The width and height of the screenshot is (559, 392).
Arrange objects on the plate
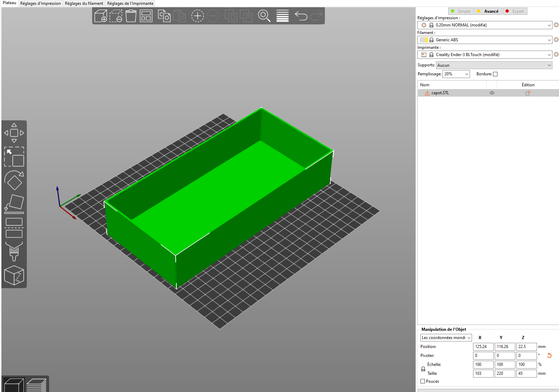coord(146,16)
